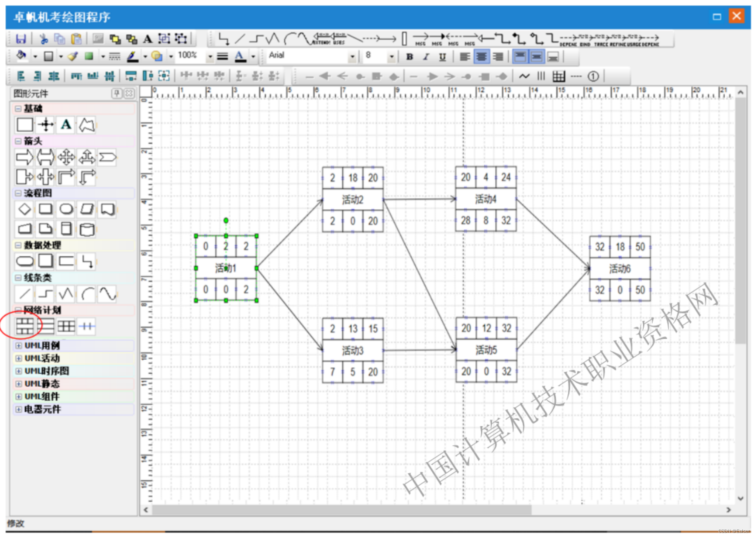Toggle center text alignment
Image resolution: width=756 pixels, height=537 pixels.
tap(481, 57)
